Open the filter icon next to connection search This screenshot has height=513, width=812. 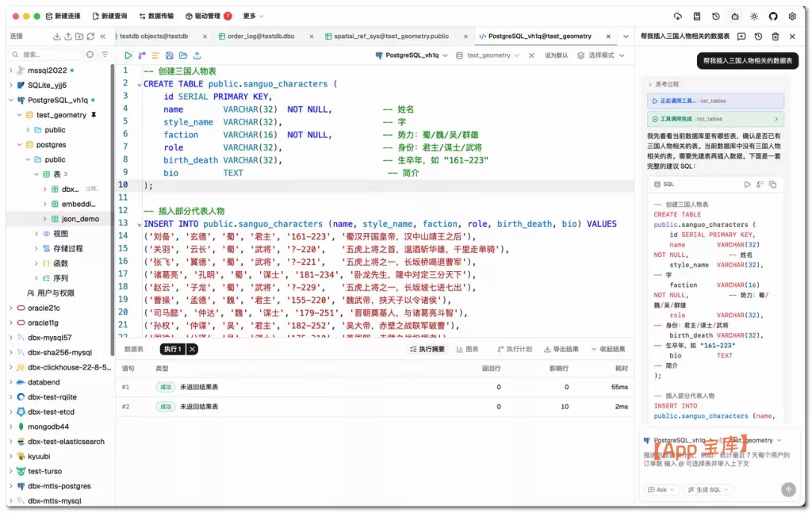pyautogui.click(x=105, y=55)
